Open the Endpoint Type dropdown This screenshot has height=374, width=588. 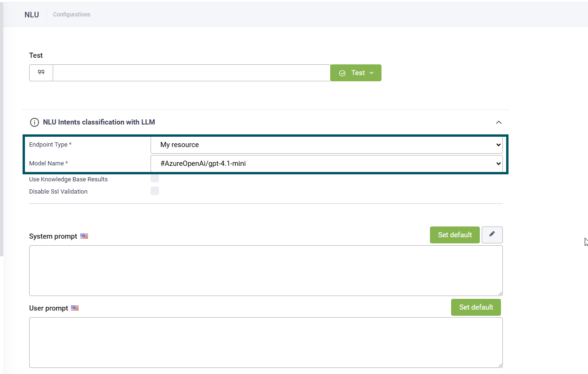(326, 145)
